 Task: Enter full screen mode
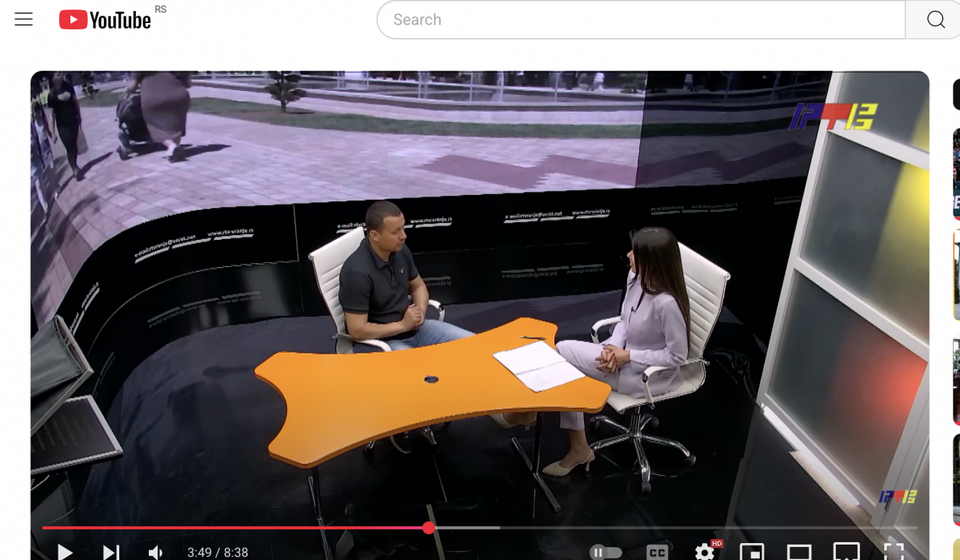893,552
